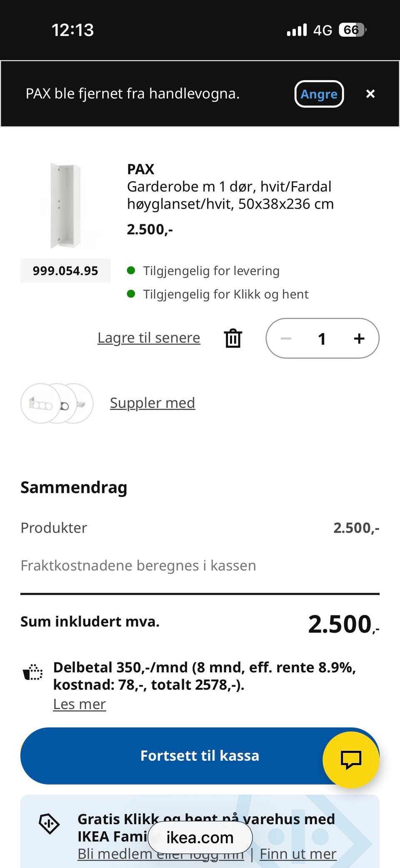Open Bli medlem eller logg inn
Image resolution: width=400 pixels, height=868 pixels.
point(160,854)
